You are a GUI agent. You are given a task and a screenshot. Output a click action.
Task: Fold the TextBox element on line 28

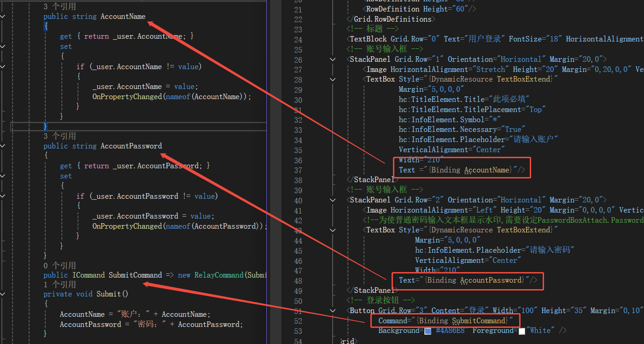coord(333,79)
